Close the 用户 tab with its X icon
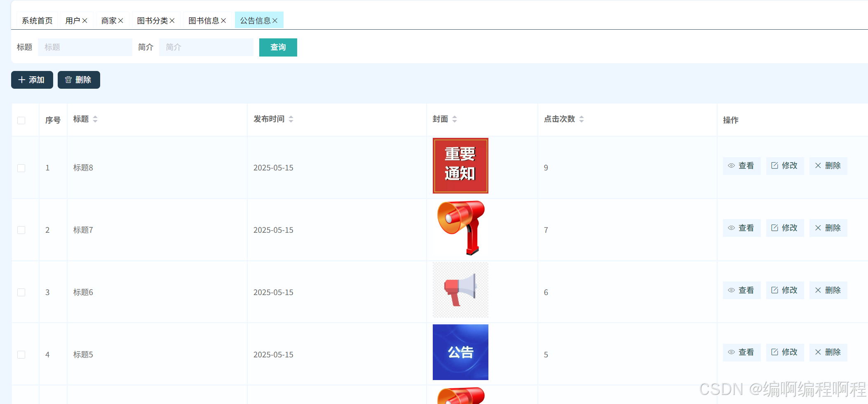 tap(84, 21)
